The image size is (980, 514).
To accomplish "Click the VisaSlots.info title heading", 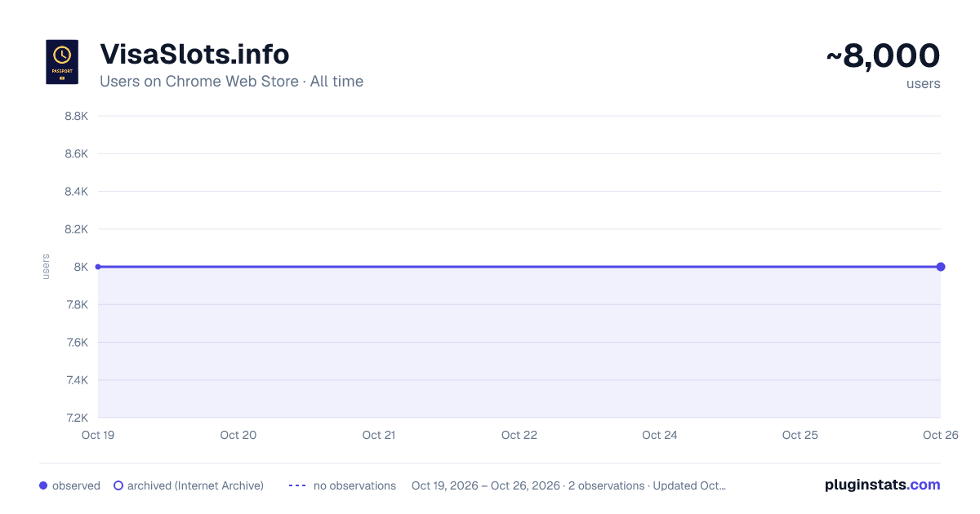I will point(194,54).
